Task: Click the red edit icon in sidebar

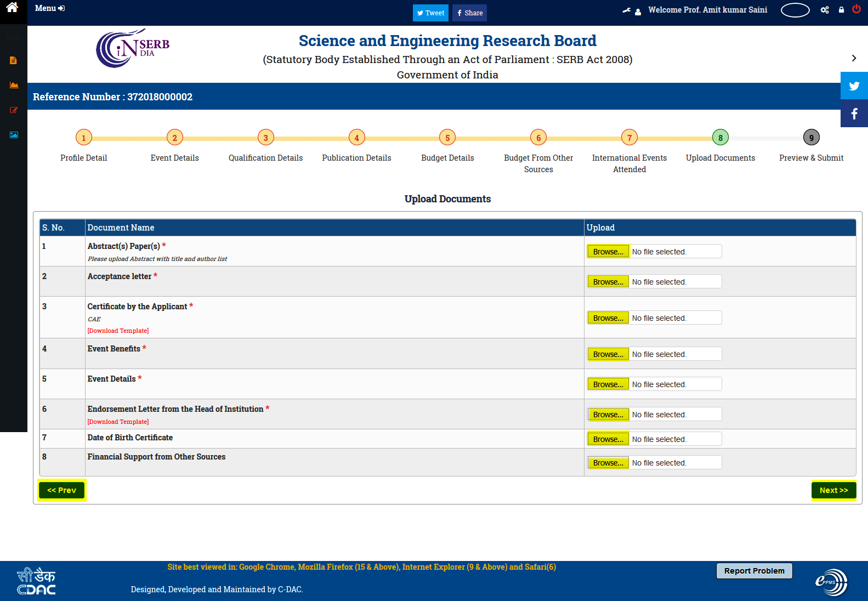Action: tap(14, 110)
